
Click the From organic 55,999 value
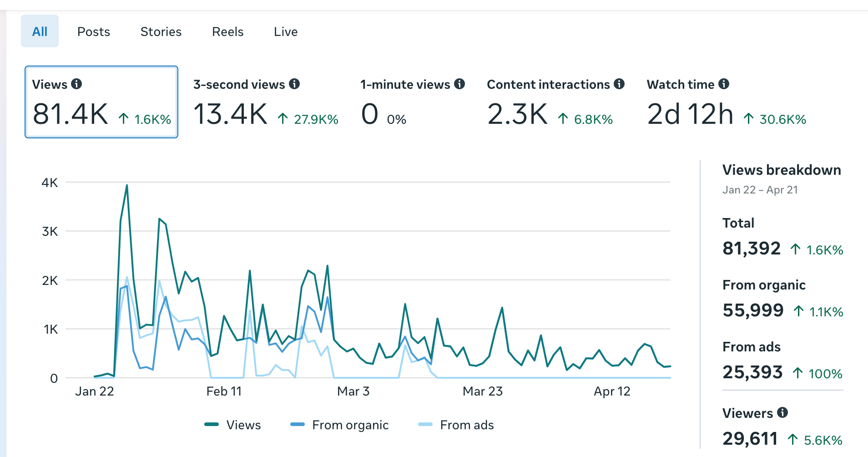pyautogui.click(x=753, y=310)
